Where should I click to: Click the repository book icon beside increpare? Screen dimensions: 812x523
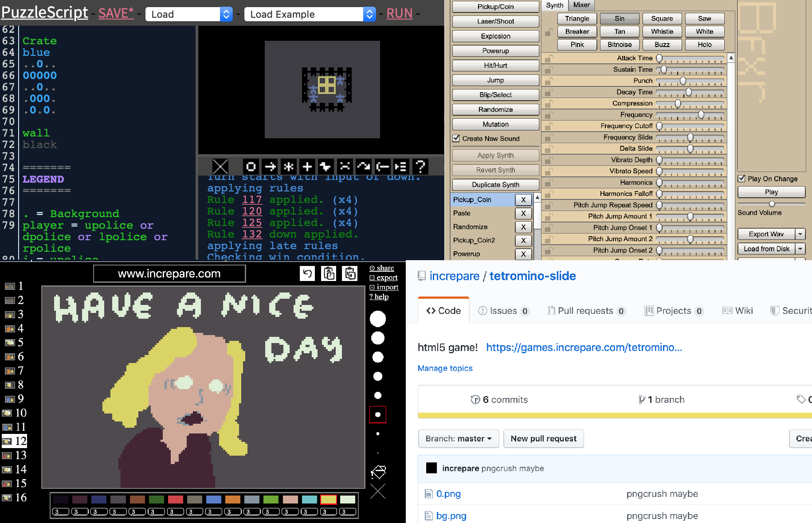422,276
